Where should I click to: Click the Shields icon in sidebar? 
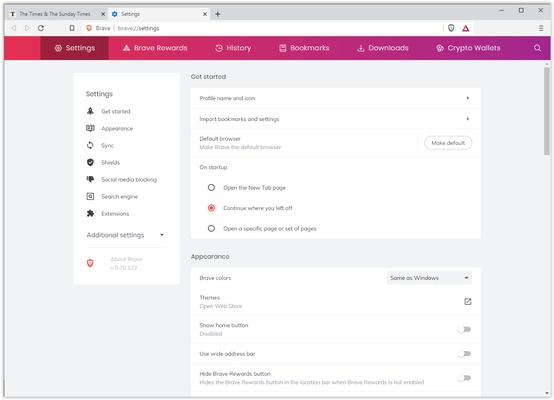(90, 162)
